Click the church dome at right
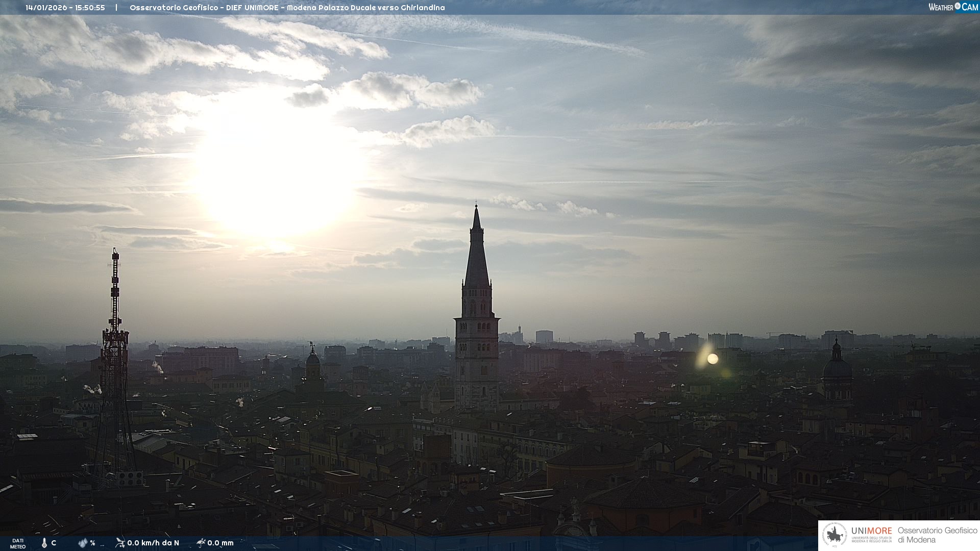This screenshot has width=980, height=551. (x=837, y=368)
